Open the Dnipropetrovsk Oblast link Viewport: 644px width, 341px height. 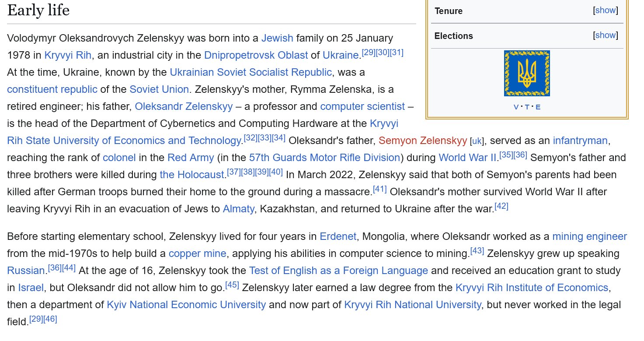[x=256, y=55]
